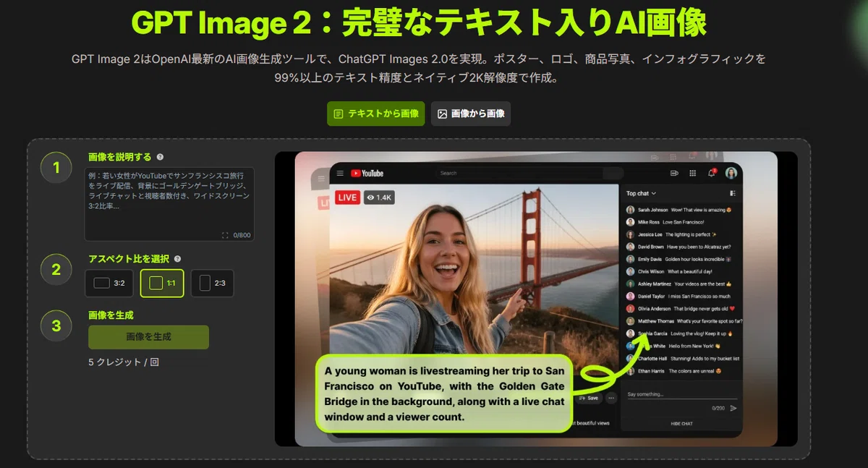This screenshot has height=468, width=868.
Task: Click Mike Ross's Love San Francisco message
Action: 664,222
